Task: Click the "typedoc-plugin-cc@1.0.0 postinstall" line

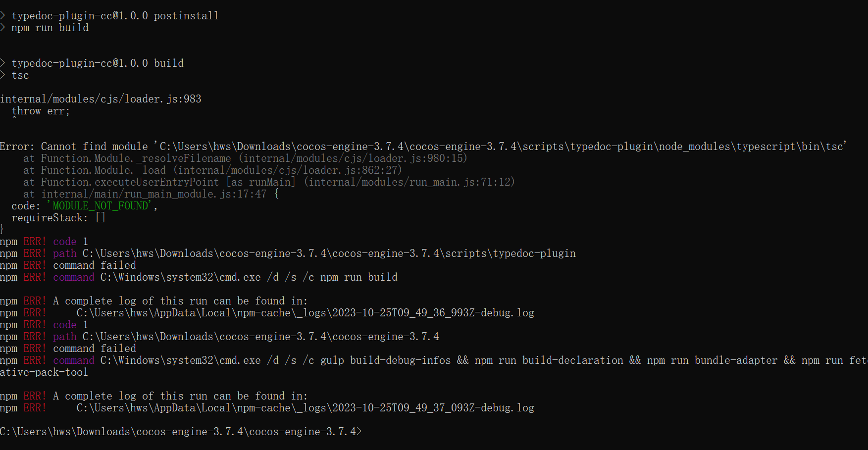Action: pos(115,16)
